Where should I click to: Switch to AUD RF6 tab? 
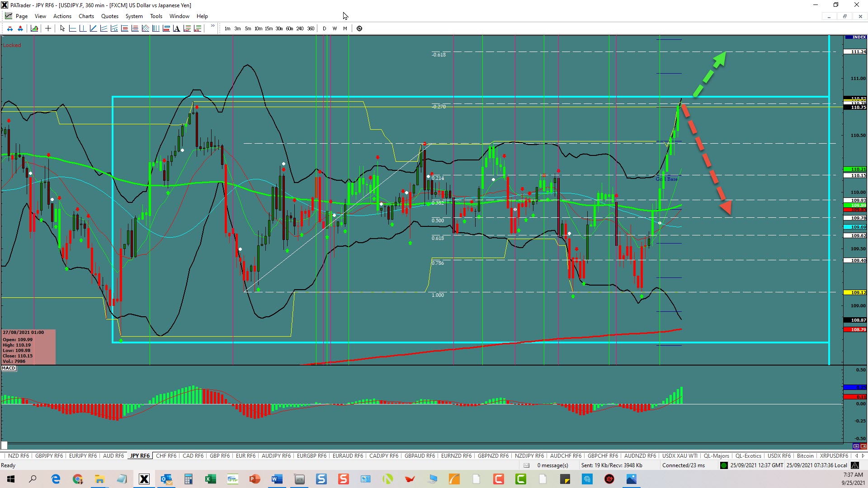pos(113,456)
